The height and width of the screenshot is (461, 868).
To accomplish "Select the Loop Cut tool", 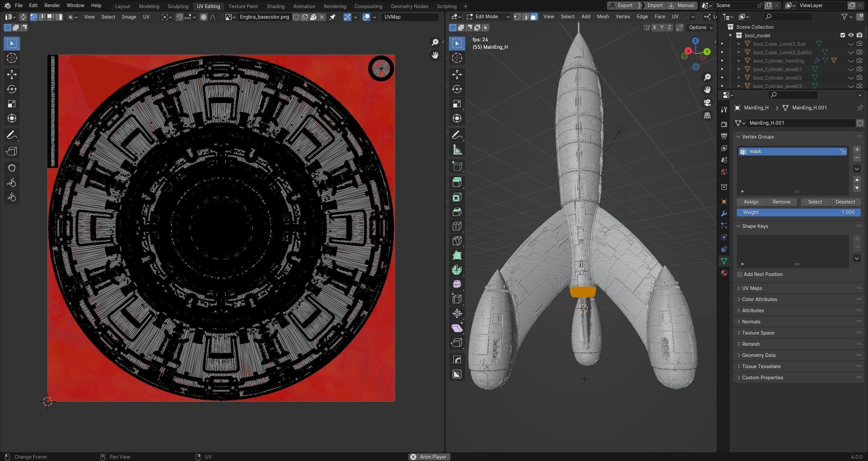I will [457, 226].
